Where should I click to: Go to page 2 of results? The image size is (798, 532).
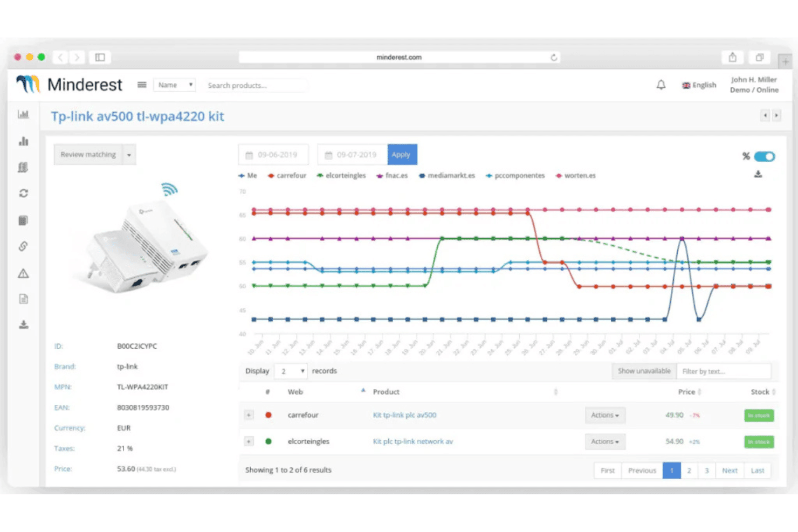689,471
